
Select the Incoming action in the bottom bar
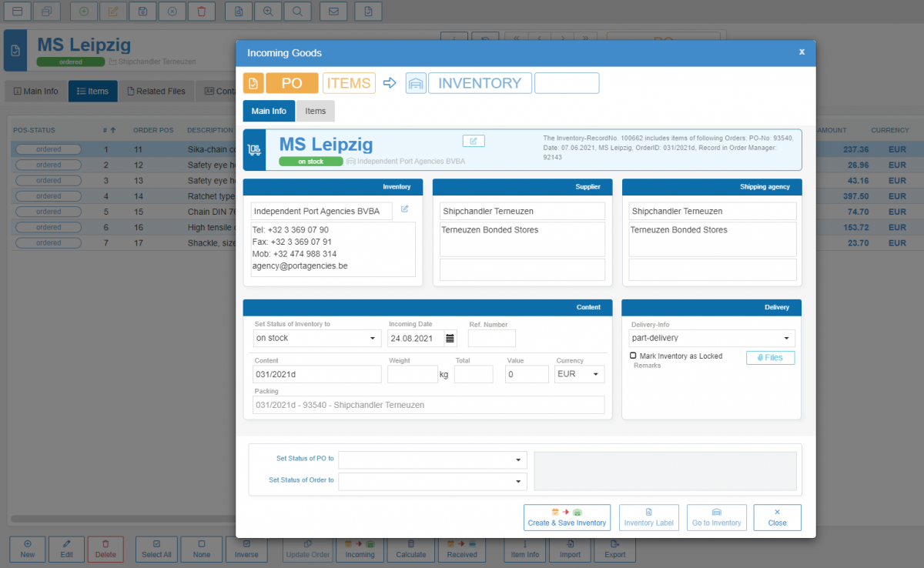coord(360,549)
